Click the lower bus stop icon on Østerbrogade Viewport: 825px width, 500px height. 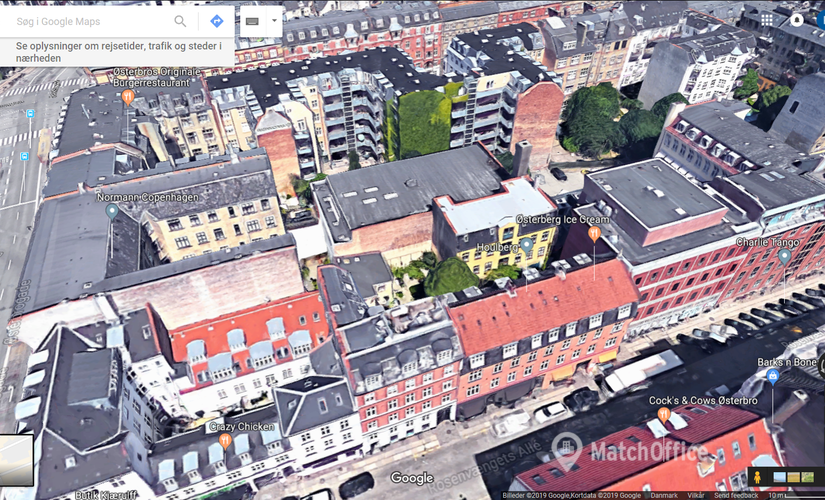coord(24,156)
